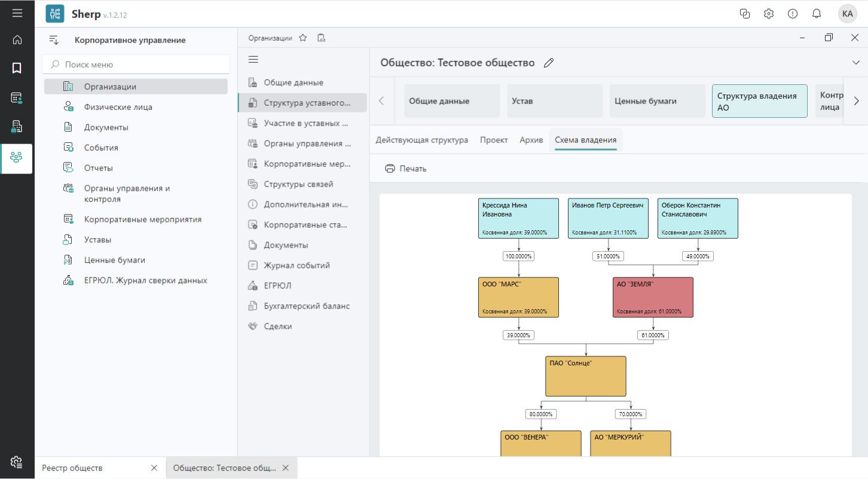868x479 pixels.
Task: Toggle the hamburger menu above Общие данные
Action: coord(253,59)
